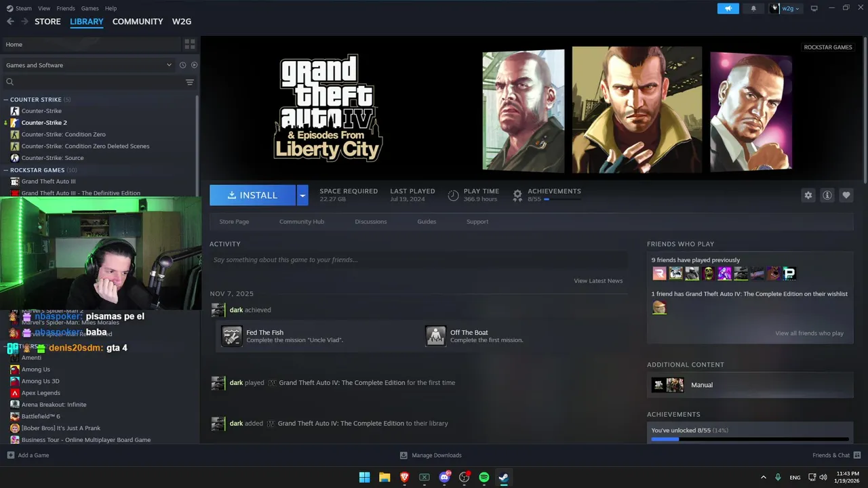Click the ready-to-play filter icon
Image resolution: width=868 pixels, height=488 pixels.
(194, 65)
